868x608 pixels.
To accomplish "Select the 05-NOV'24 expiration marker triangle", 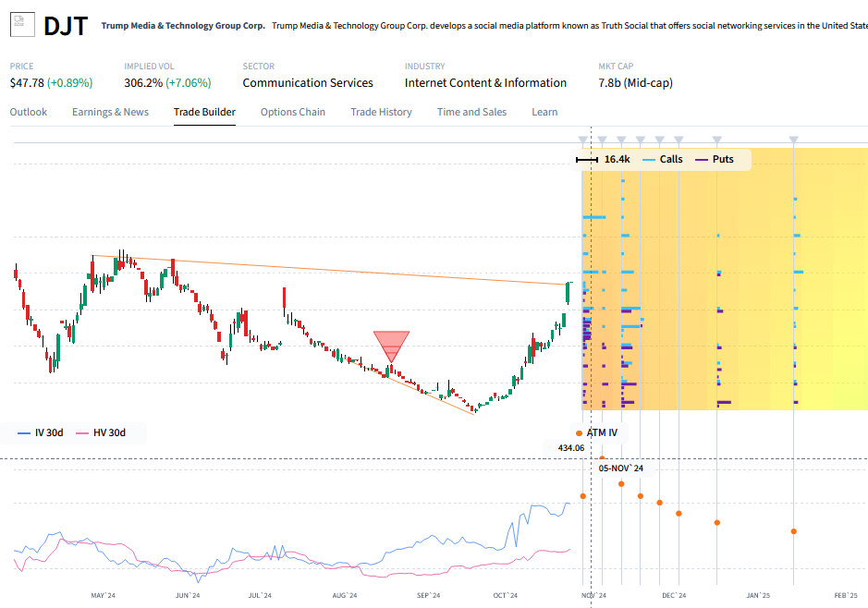I will 603,140.
